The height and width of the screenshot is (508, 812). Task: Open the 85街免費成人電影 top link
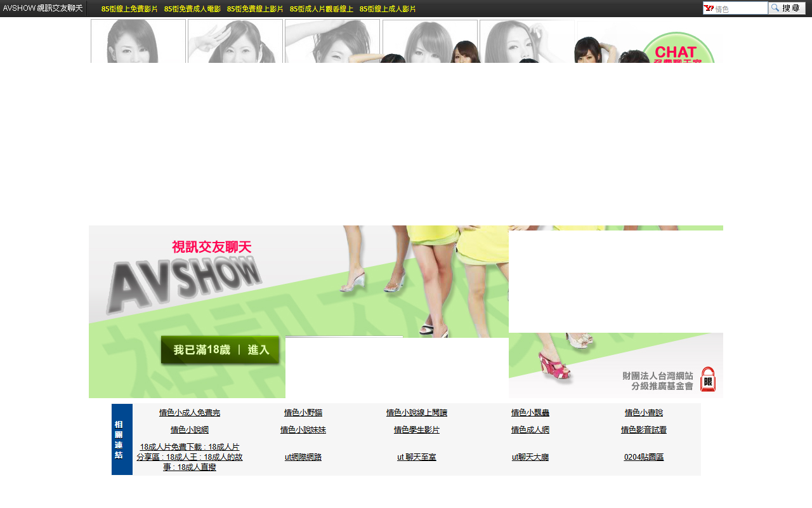pyautogui.click(x=192, y=9)
